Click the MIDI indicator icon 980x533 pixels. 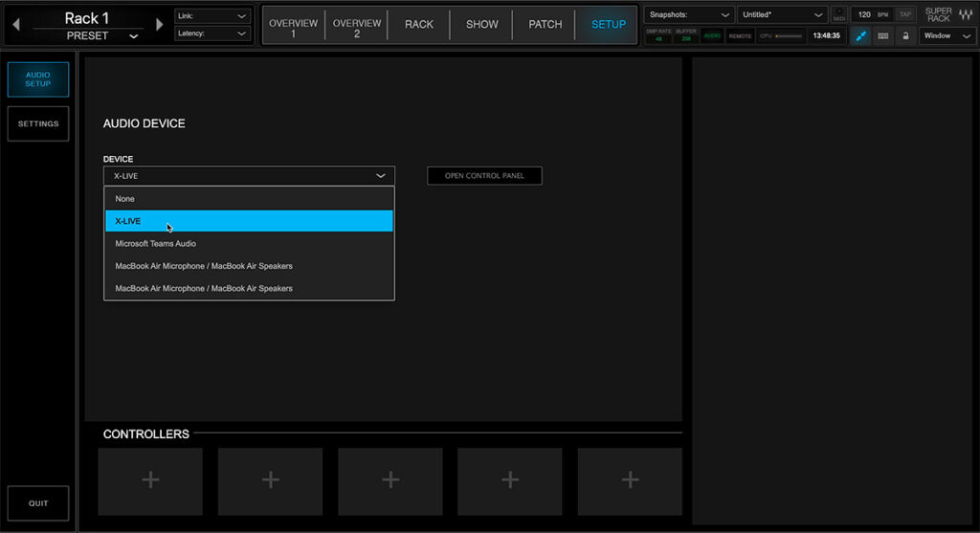tap(839, 15)
